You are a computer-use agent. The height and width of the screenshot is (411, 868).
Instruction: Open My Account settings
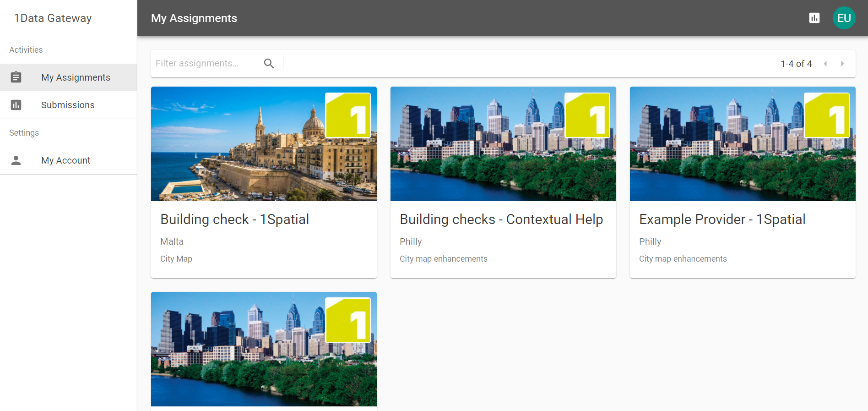coord(66,160)
